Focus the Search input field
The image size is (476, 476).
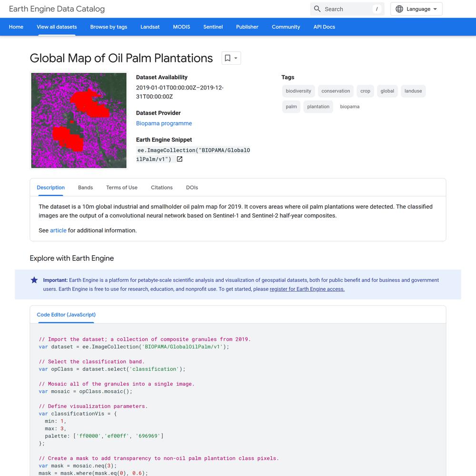tap(347, 9)
